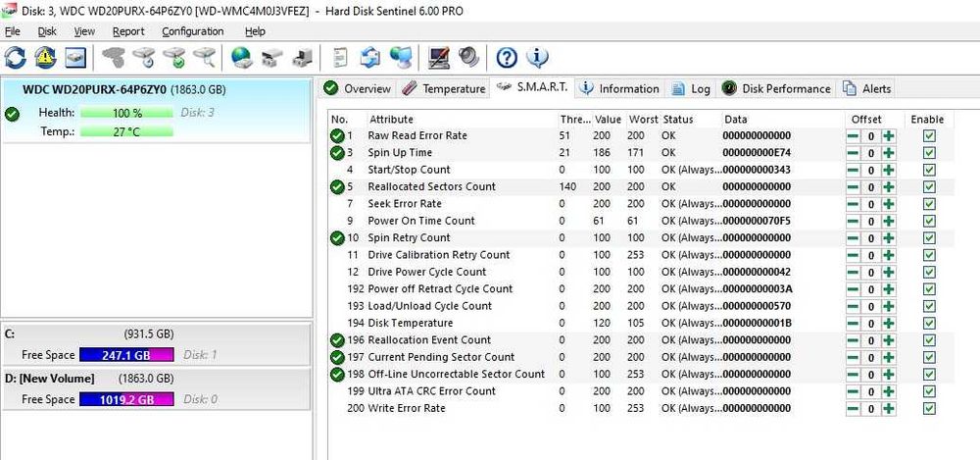Switch to the Disk Performance tab
The width and height of the screenshot is (980, 460).
point(777,89)
